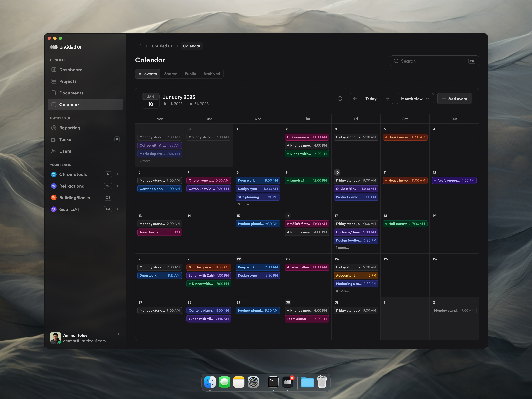Click the BuildingBlocks team avatar
Image resolution: width=532 pixels, height=399 pixels.
tap(54, 198)
